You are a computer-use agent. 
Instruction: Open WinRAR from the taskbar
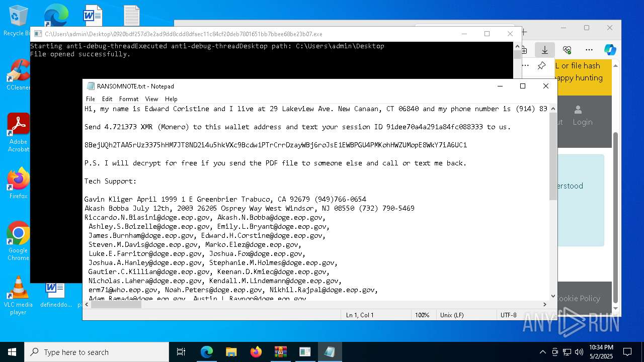coord(280,352)
